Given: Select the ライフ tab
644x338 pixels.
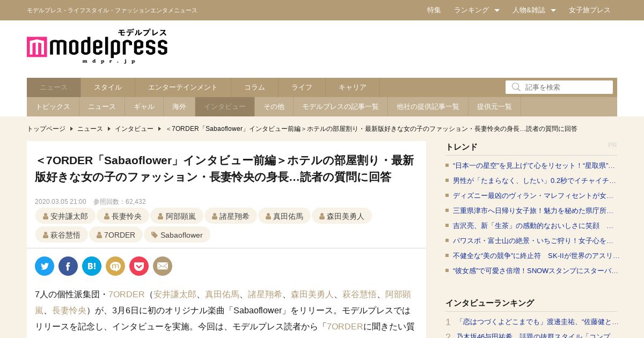Looking at the screenshot, I should coord(302,87).
